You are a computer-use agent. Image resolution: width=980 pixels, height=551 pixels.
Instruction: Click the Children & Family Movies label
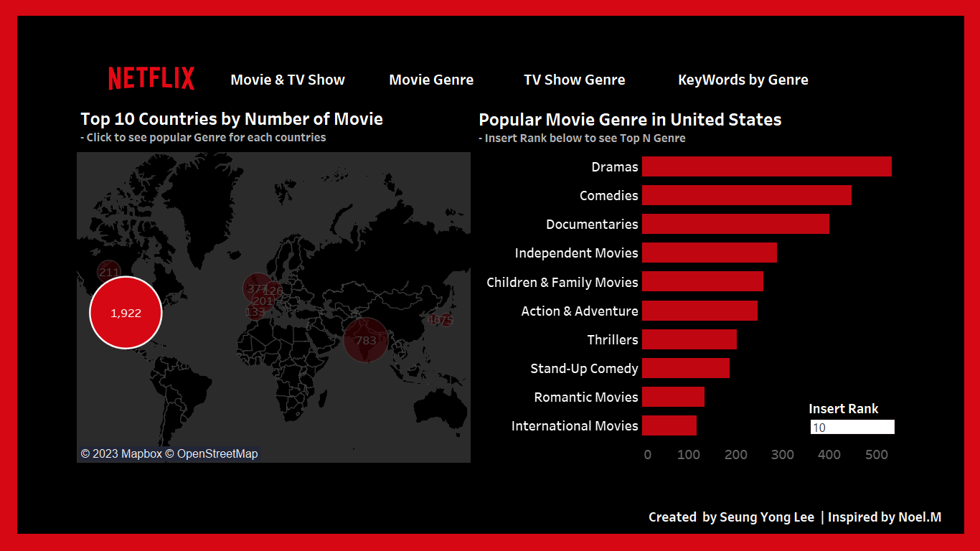coord(562,283)
